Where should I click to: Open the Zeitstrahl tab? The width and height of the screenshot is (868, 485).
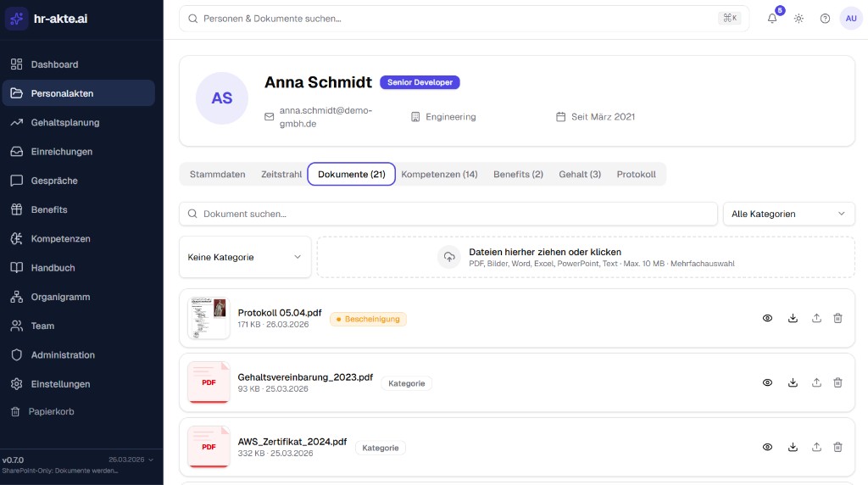281,174
